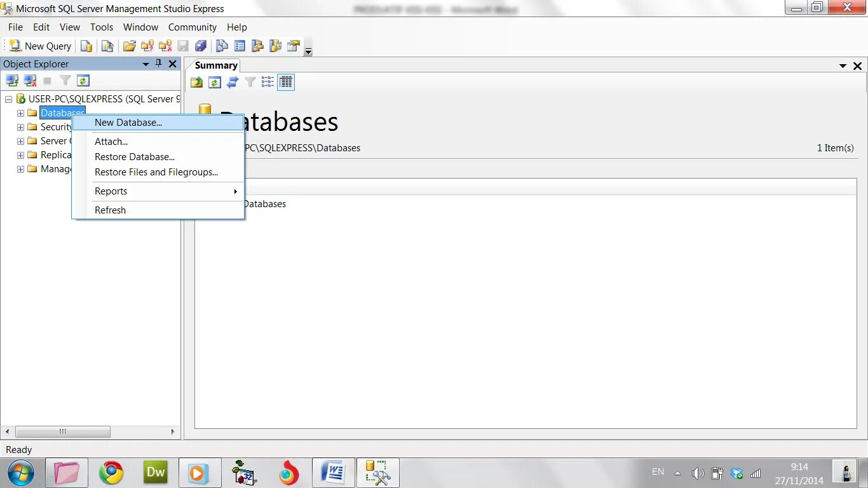Open the Window menu

(140, 27)
